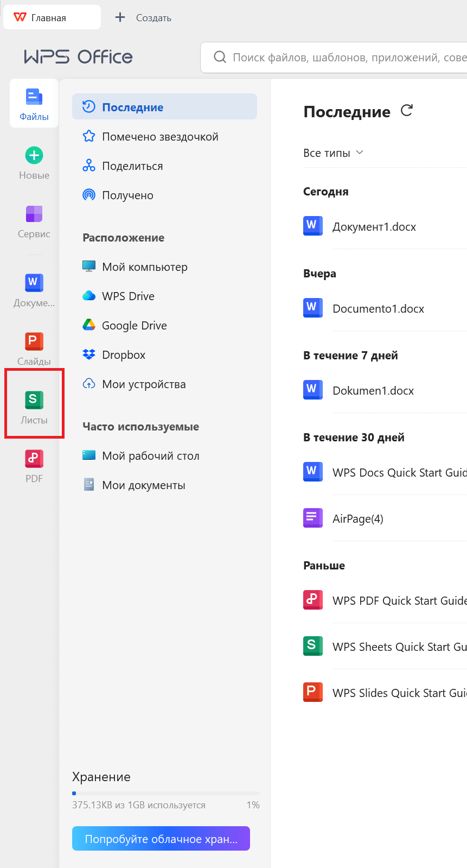Select Последние in the navigation list
The width and height of the screenshot is (467, 868).
coord(164,107)
